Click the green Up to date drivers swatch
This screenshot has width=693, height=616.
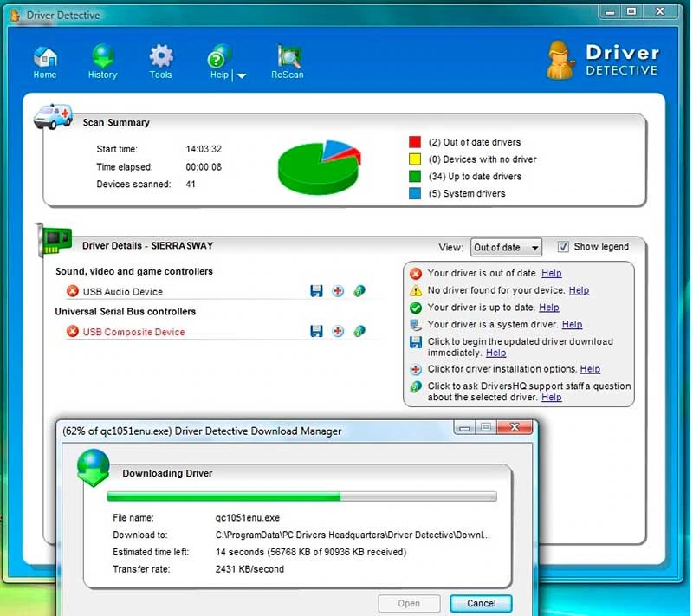point(415,177)
